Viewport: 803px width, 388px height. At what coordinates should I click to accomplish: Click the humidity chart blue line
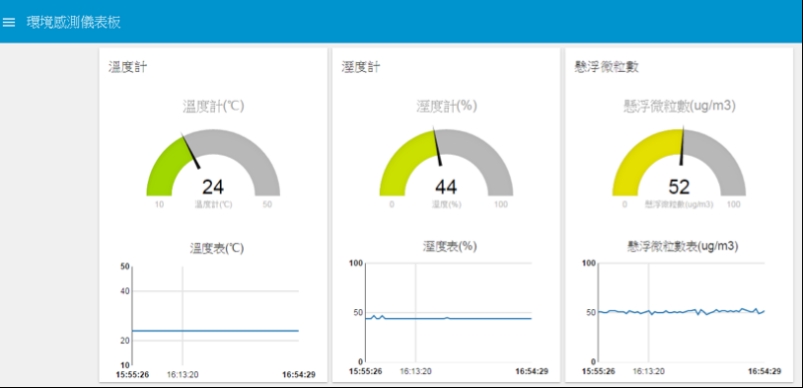[448, 318]
